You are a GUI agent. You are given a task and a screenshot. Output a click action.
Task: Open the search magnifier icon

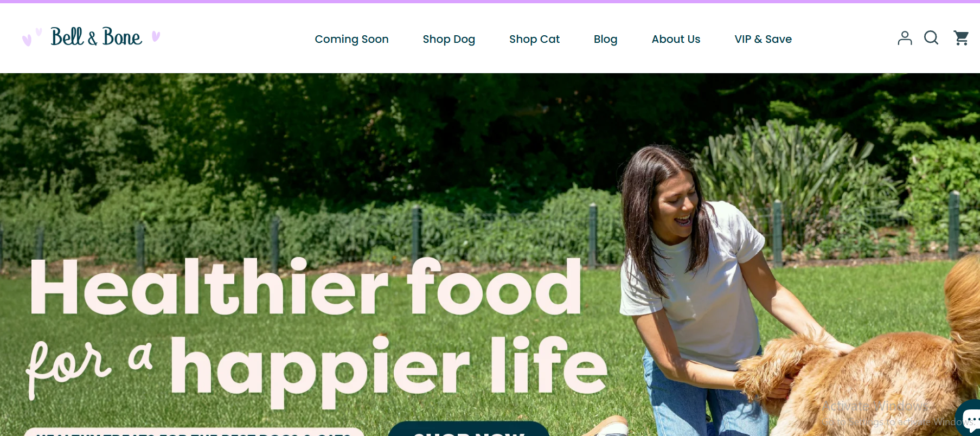(931, 38)
